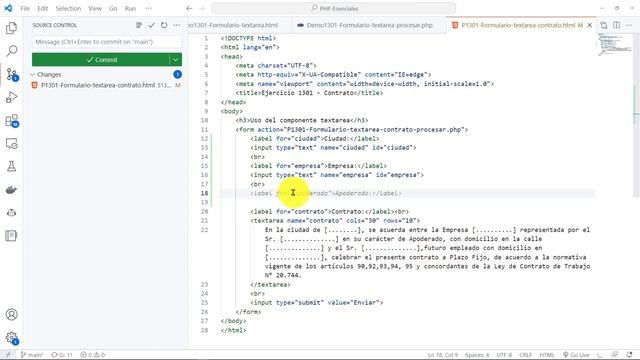Open the Explorer view in activity bar
The height and width of the screenshot is (360, 640).
pos(11,28)
